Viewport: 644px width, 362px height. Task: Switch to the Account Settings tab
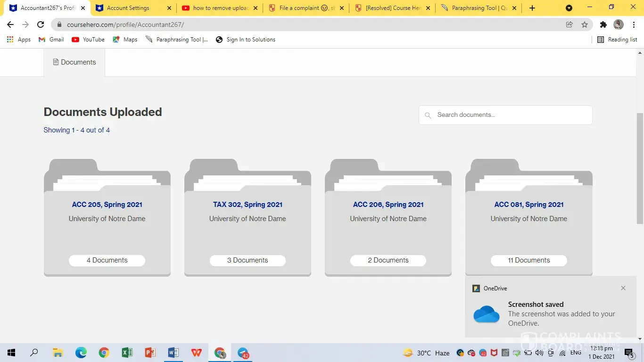pos(128,8)
